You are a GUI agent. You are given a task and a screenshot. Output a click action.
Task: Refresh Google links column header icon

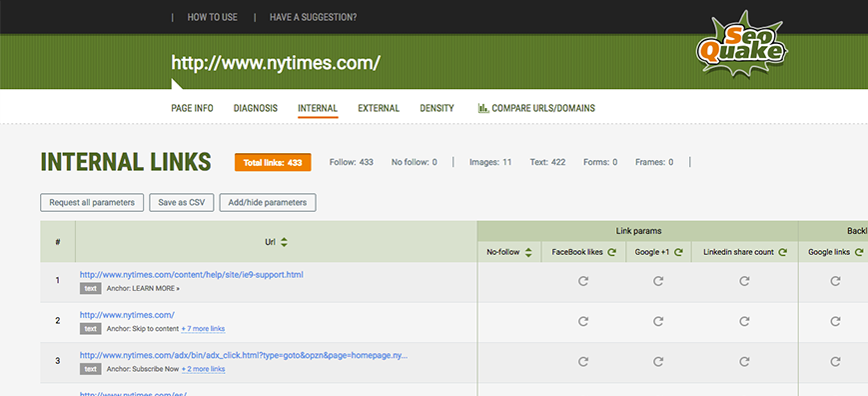[859, 253]
